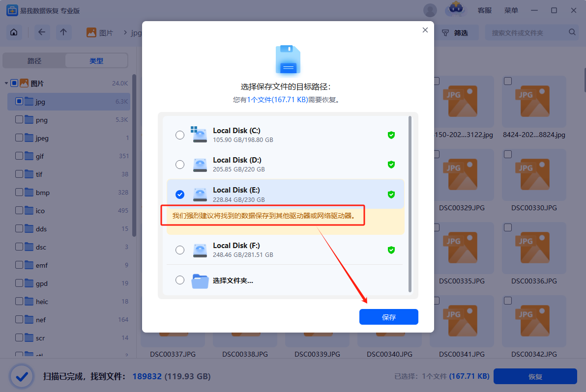Click the gif folder icon in tree
The height and width of the screenshot is (392, 586).
coord(29,156)
